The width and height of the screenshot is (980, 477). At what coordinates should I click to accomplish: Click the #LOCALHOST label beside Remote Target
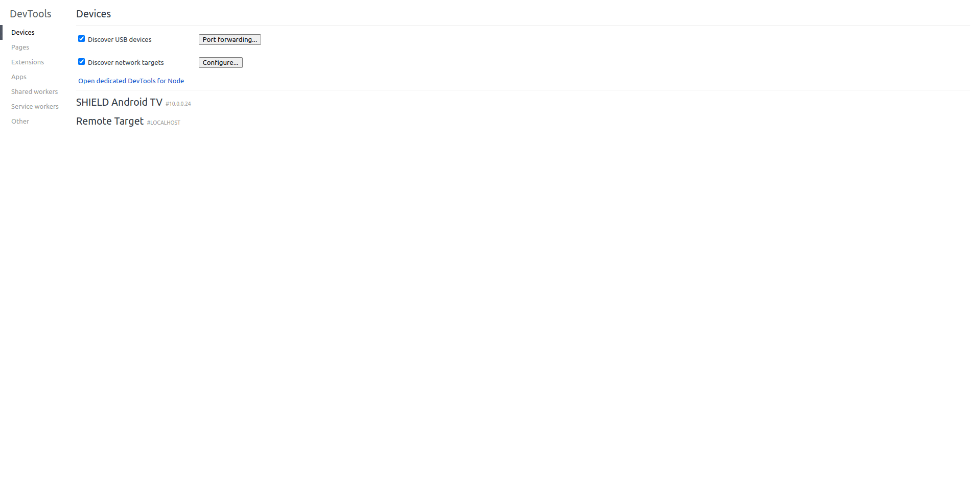tap(164, 123)
